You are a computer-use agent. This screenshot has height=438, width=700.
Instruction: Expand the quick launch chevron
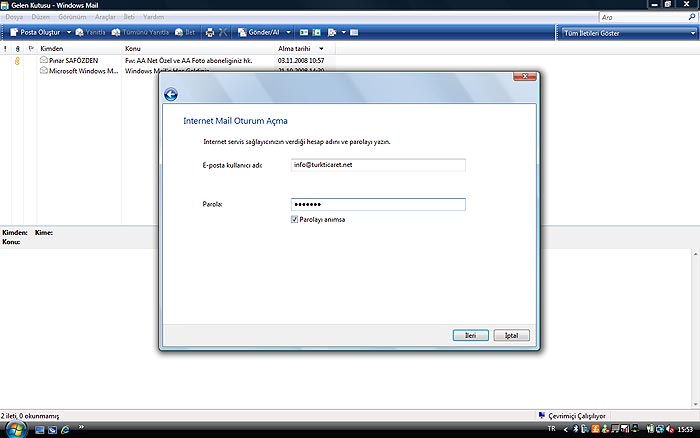tap(81, 427)
